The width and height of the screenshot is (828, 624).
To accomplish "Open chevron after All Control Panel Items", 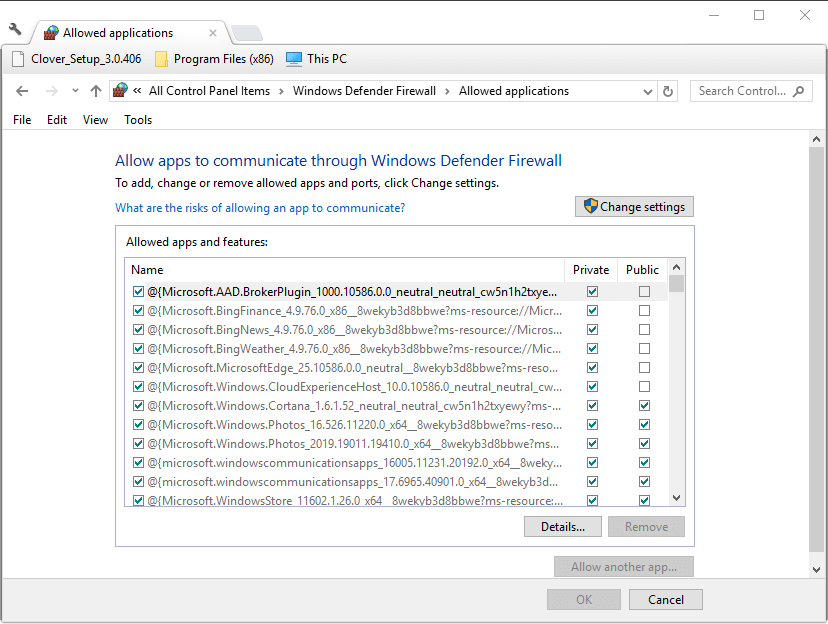I will [x=281, y=91].
